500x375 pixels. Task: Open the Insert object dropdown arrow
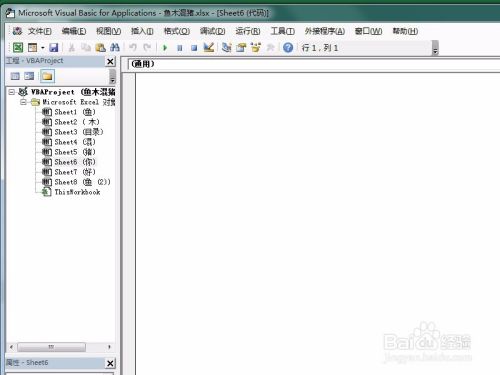click(43, 48)
